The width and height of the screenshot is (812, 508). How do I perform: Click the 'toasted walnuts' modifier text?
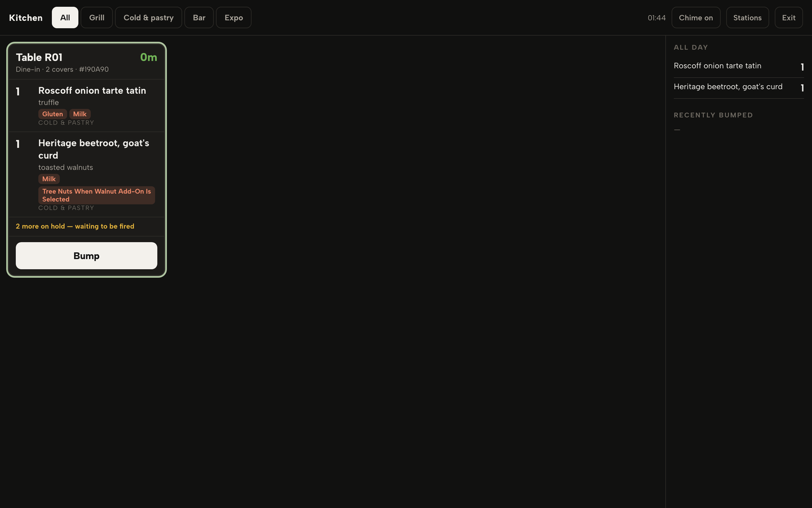pos(65,167)
